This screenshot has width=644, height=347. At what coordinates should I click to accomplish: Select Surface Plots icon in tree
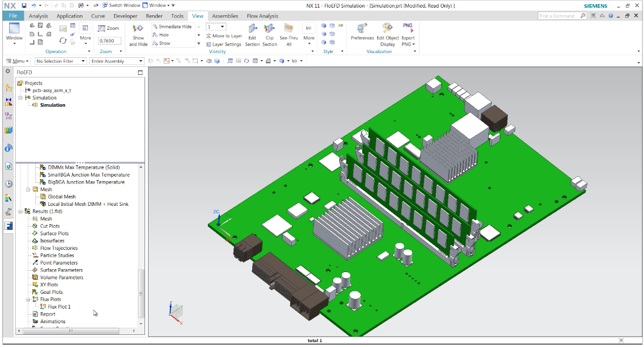pos(35,234)
